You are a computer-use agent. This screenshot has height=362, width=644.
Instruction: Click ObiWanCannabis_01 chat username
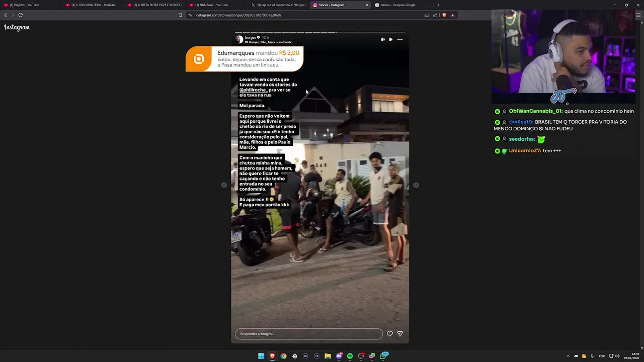535,111
